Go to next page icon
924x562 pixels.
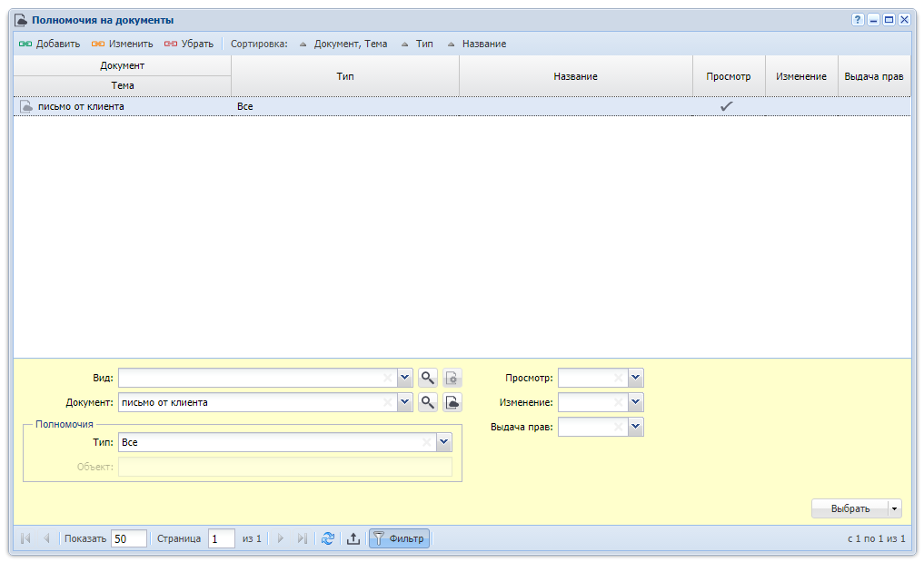click(x=281, y=538)
